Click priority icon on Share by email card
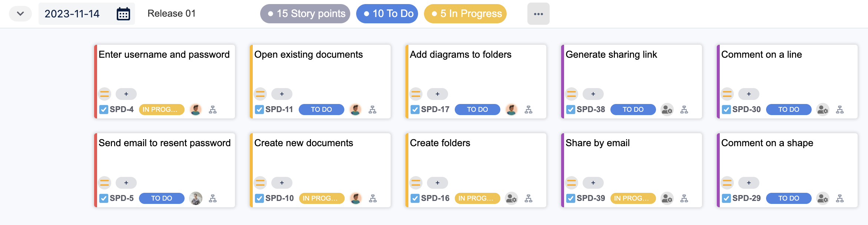This screenshot has width=868, height=225. click(x=572, y=183)
